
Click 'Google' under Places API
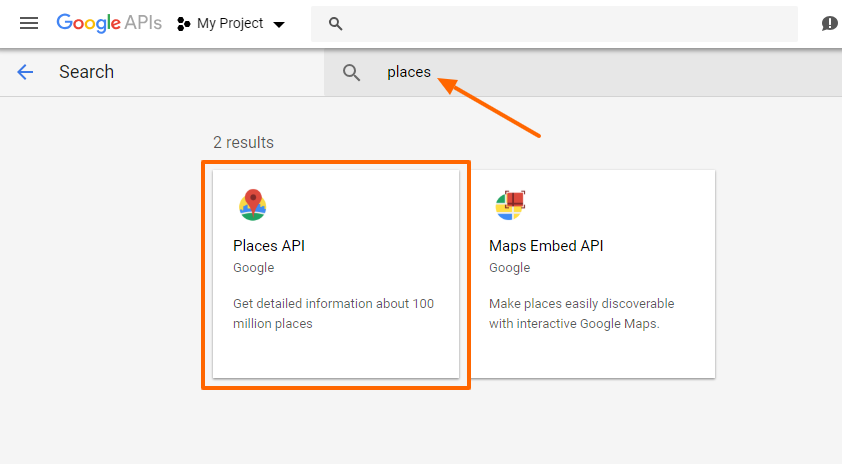[253, 267]
